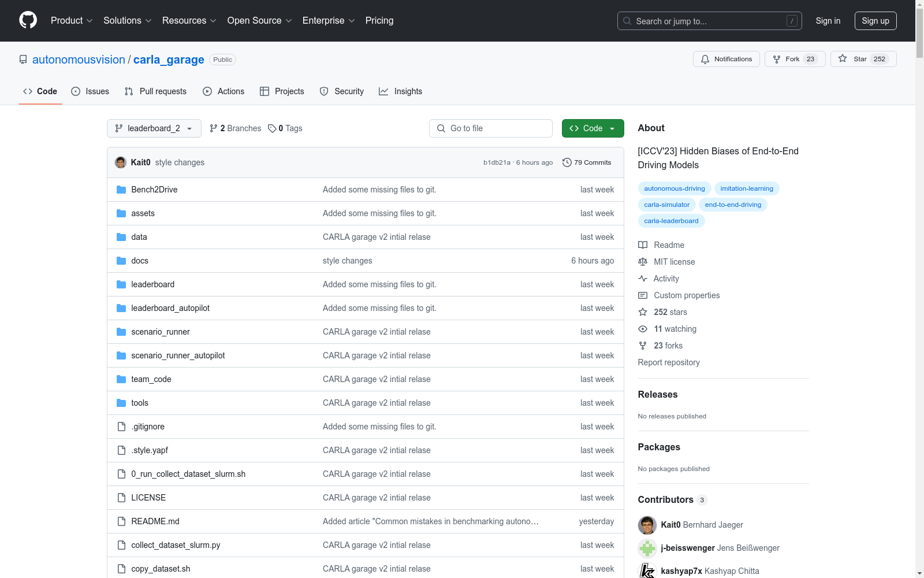Click the Readme book icon
This screenshot has height=578, width=924.
[x=643, y=245]
